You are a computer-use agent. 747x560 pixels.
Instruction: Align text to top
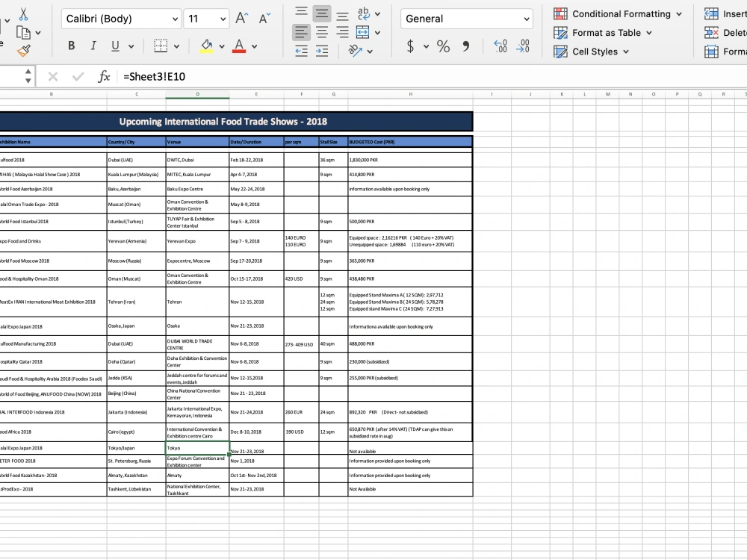(x=301, y=11)
